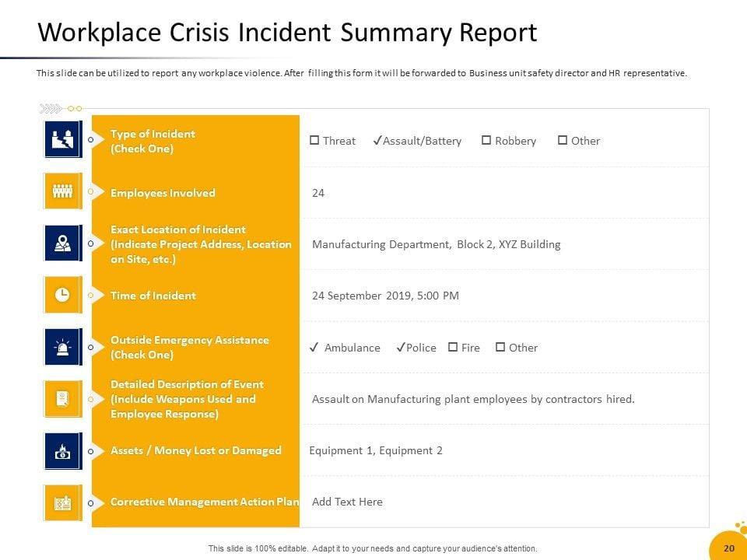Uncheck the Assault/Battery checkmark

pos(377,141)
